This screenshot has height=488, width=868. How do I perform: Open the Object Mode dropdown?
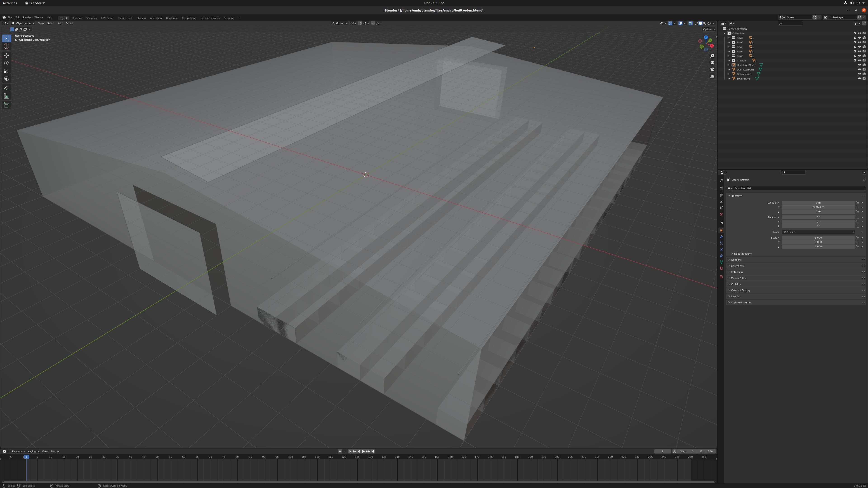point(23,23)
